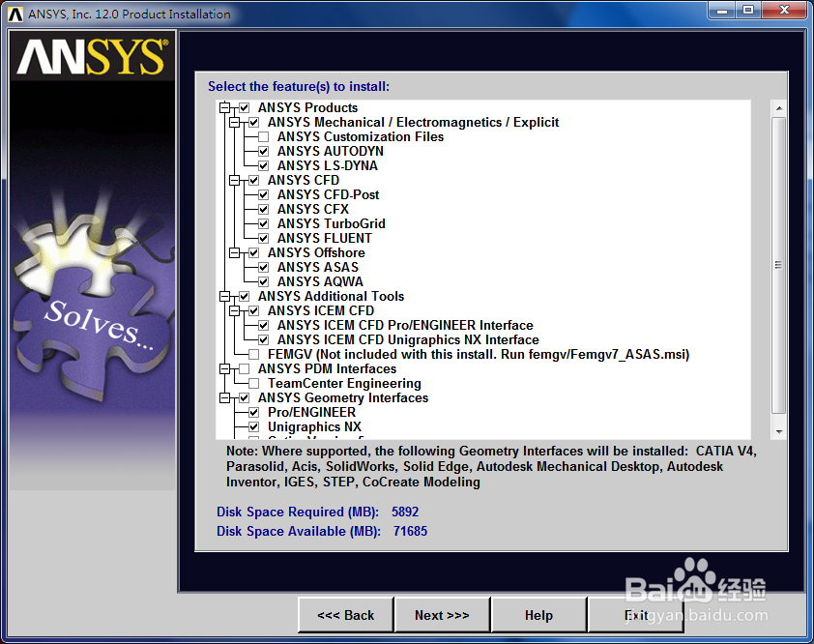Go back with the <<< Back button
The image size is (814, 644).
pos(346,615)
